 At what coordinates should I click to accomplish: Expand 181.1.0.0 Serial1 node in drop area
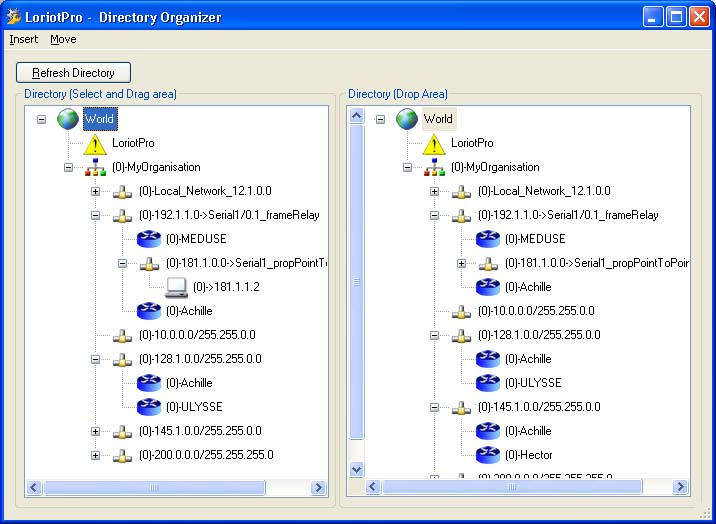pyautogui.click(x=461, y=263)
